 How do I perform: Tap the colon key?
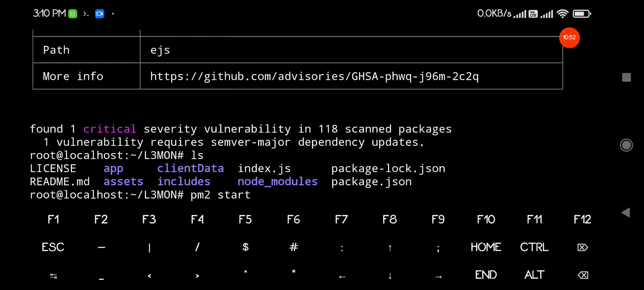[x=342, y=248]
